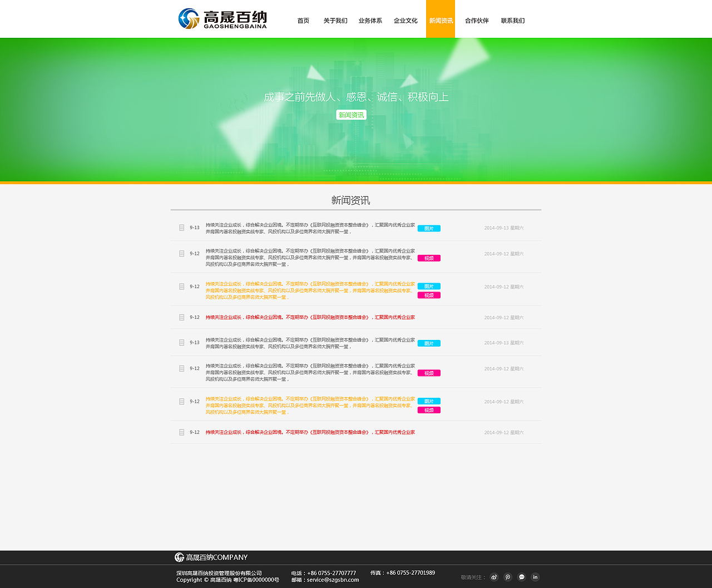Screen dimensions: 712x588
Task: Click the 敬请关注 label in footer
Action: [473, 577]
